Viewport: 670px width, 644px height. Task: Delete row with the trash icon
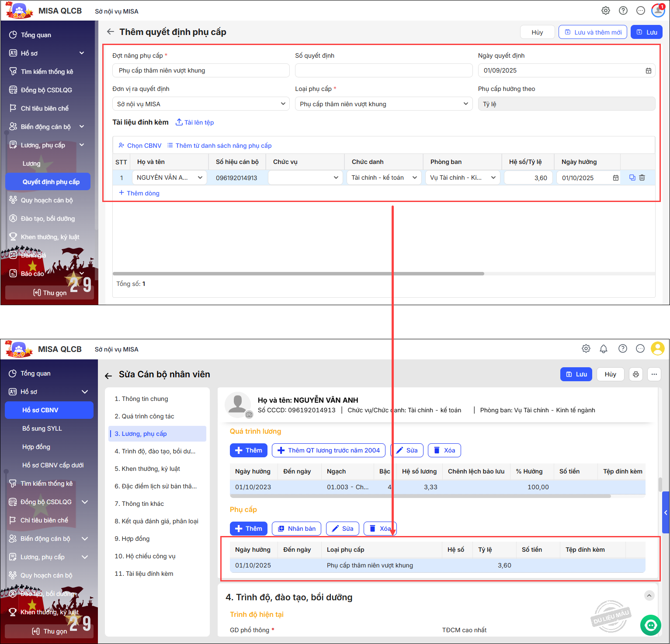pyautogui.click(x=642, y=178)
